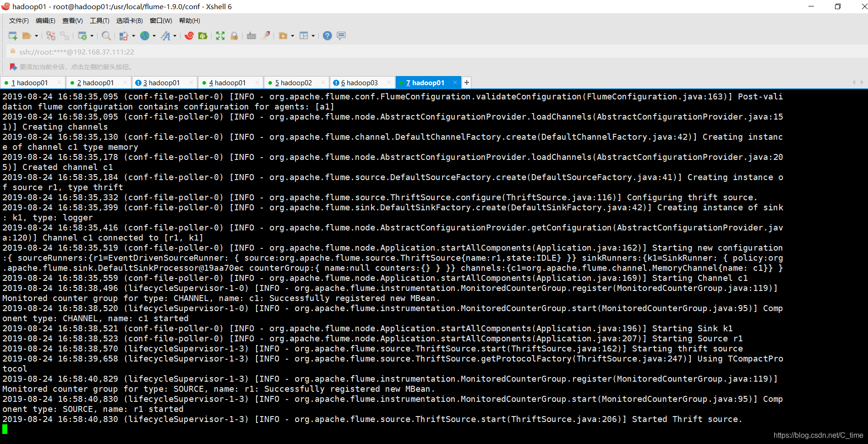This screenshot has height=444, width=868.
Task: Expand the session properties dropdown arrow
Action: pyautogui.click(x=92, y=36)
